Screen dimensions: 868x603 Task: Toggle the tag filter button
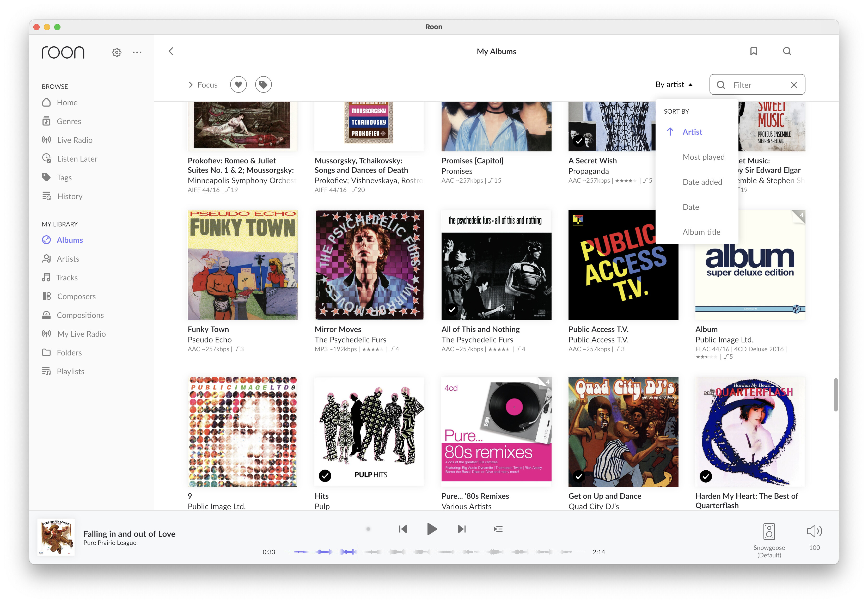pos(263,85)
